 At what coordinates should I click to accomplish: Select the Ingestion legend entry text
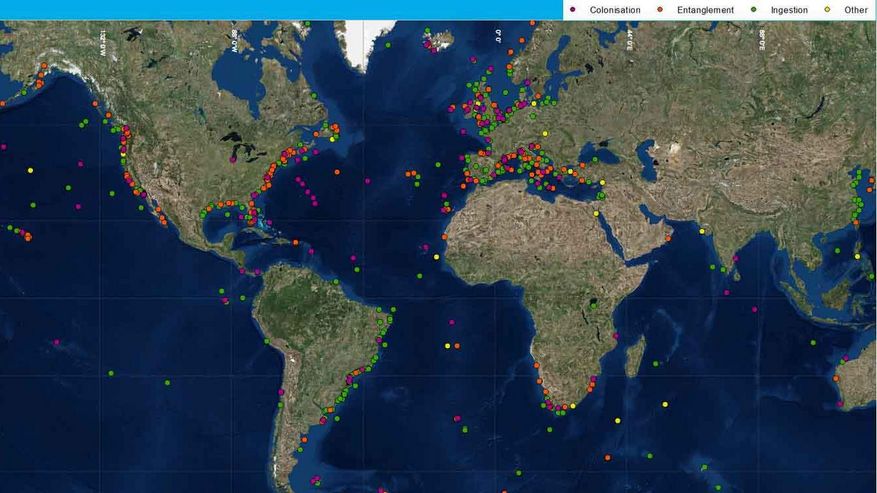[789, 10]
